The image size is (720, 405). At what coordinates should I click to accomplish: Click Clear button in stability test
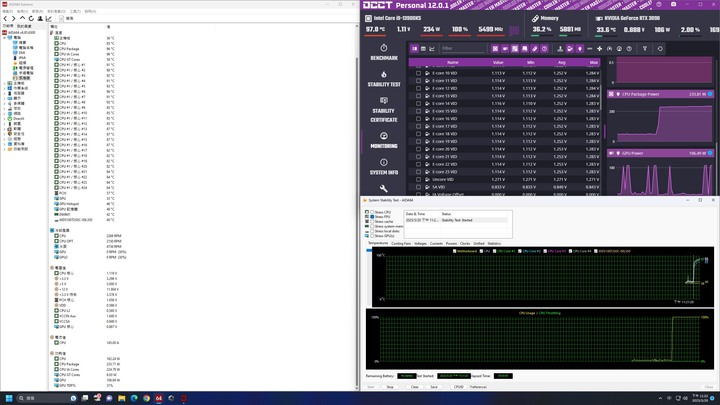pos(415,387)
